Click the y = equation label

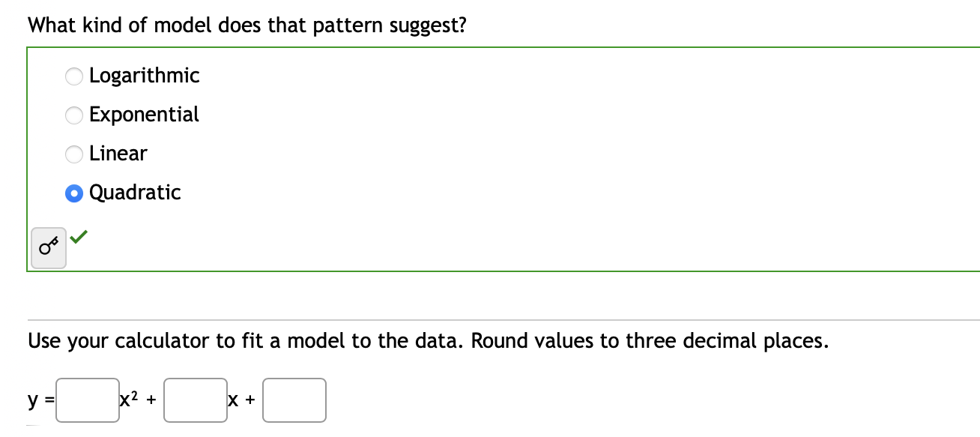pos(37,400)
